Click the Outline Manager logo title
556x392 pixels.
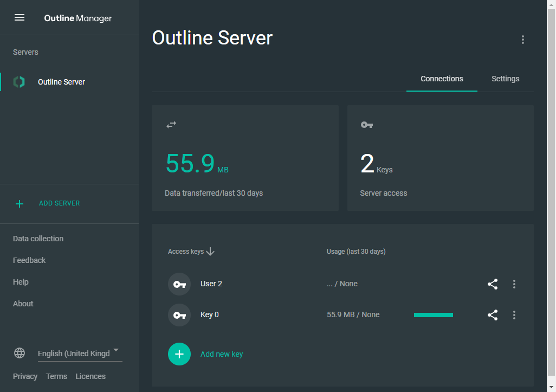78,18
